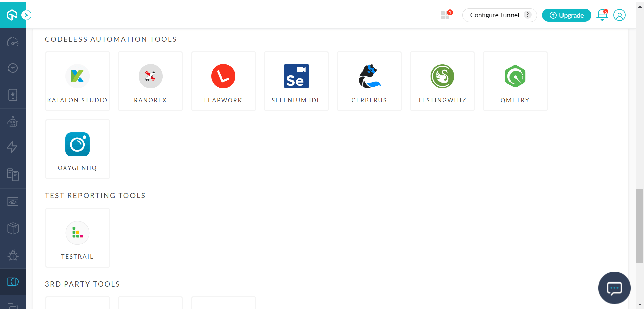Click the Configure Tunnel help question mark
644x309 pixels.
528,15
